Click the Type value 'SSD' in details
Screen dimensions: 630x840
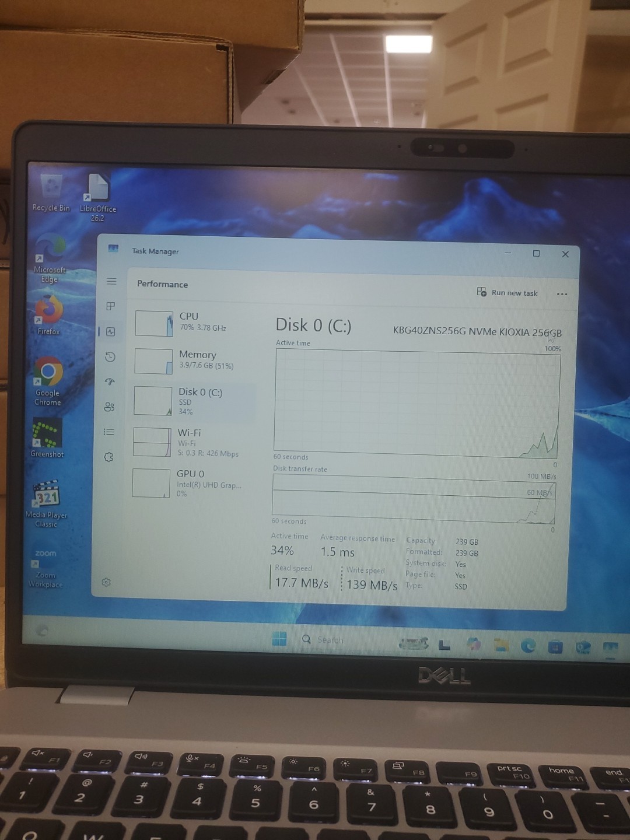461,587
